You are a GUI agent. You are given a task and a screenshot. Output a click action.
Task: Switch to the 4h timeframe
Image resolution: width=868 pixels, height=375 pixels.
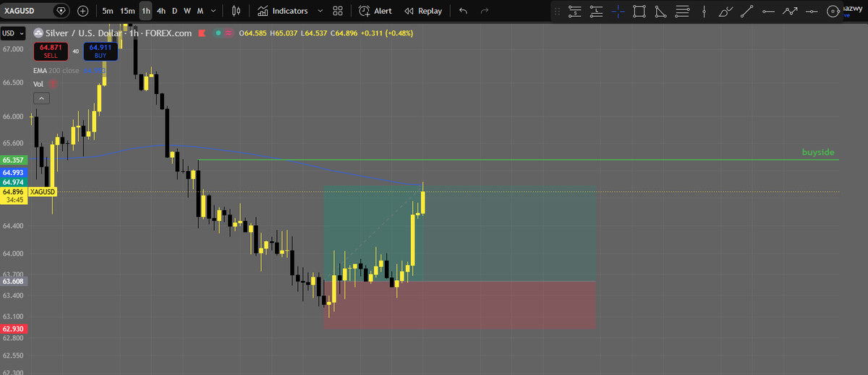[161, 11]
